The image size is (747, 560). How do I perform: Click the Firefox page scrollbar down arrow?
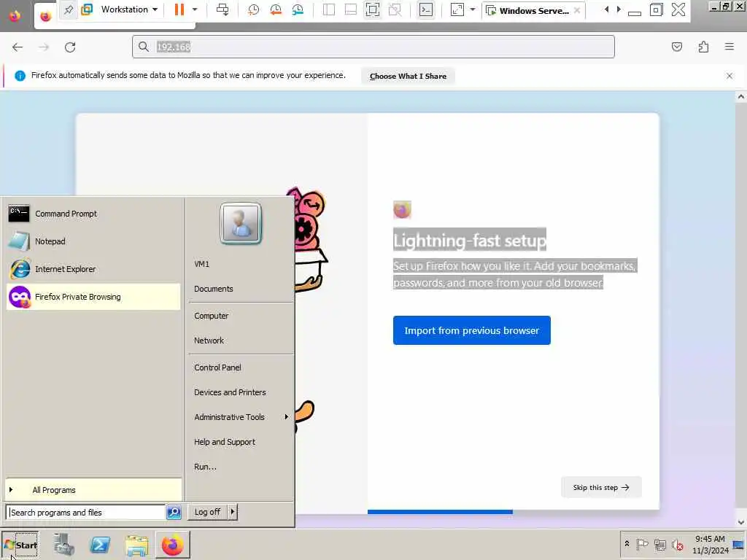tap(741, 522)
